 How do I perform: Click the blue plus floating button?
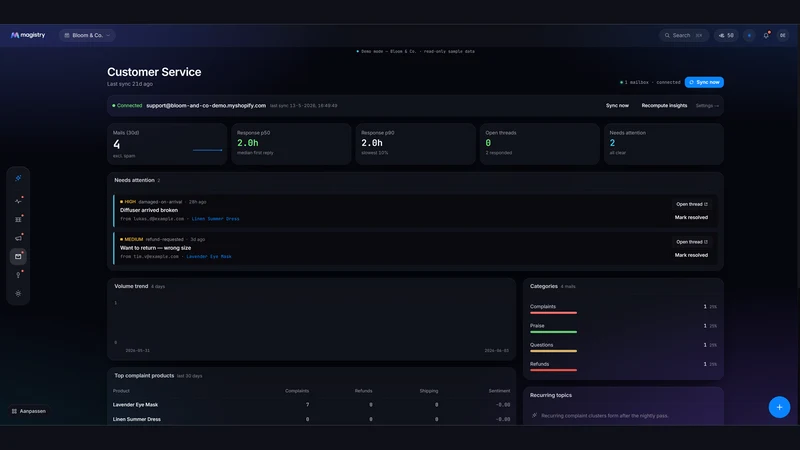pos(779,407)
